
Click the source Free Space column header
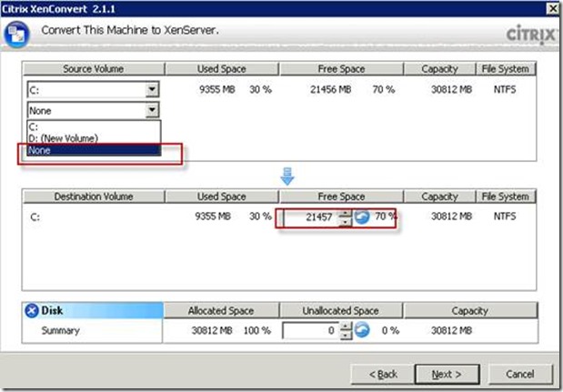[341, 69]
